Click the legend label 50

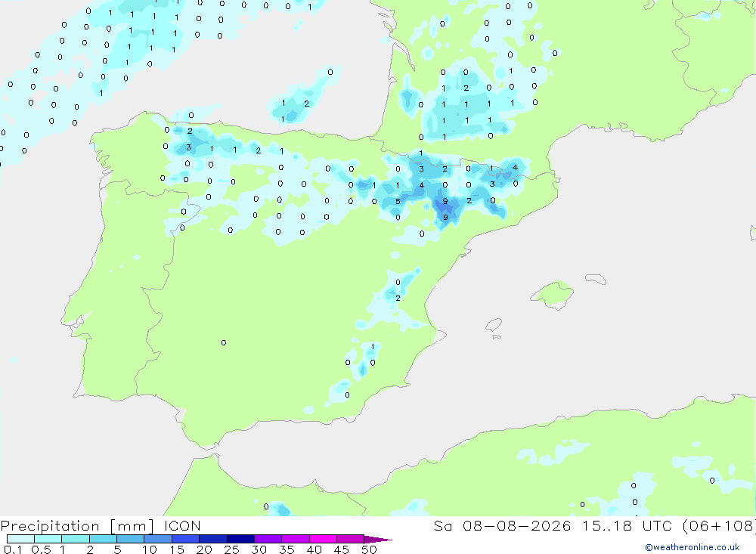(x=369, y=549)
